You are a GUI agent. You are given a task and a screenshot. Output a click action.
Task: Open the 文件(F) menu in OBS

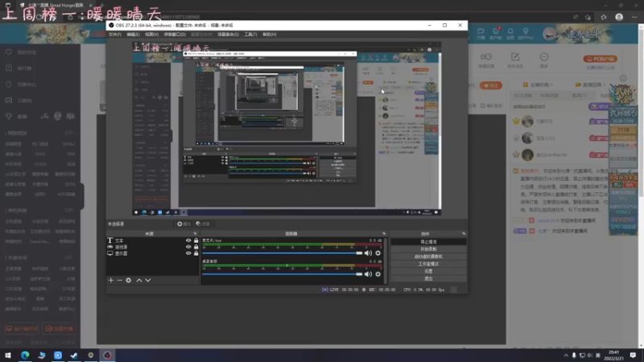tap(115, 35)
